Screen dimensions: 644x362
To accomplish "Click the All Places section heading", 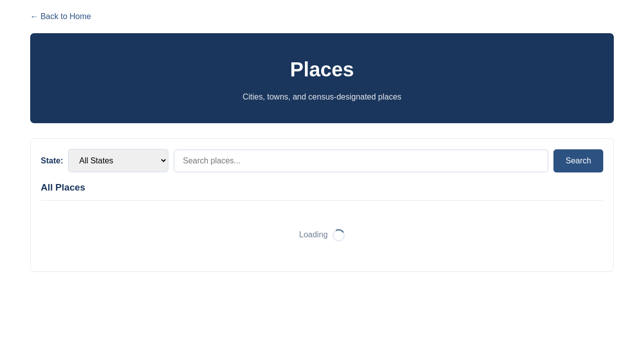I will point(63,188).
